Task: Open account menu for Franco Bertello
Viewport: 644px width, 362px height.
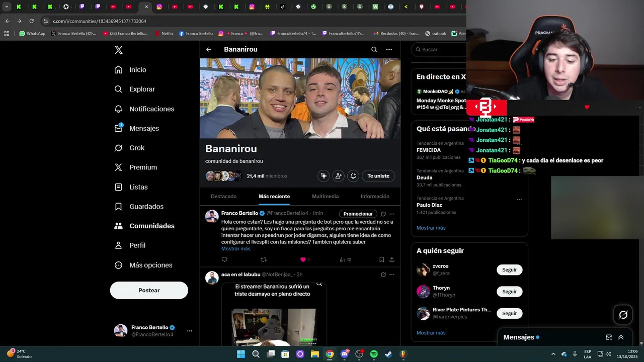Action: pos(153,330)
